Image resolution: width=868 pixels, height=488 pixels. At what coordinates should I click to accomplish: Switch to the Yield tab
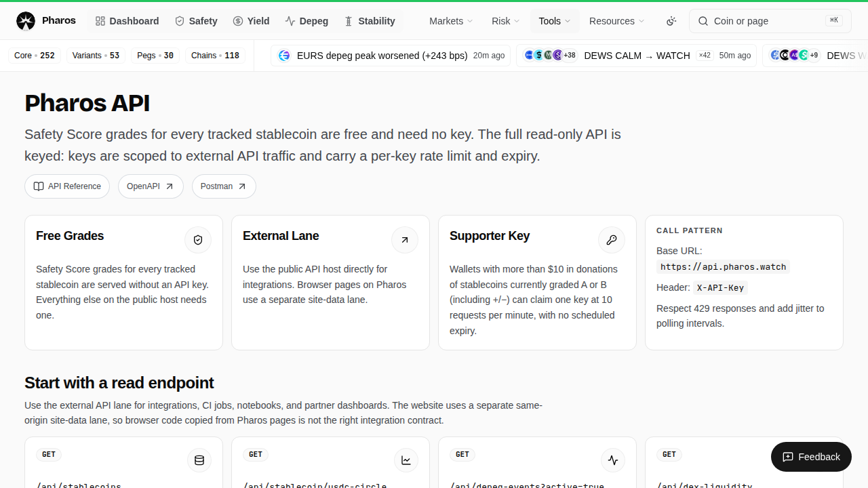point(251,21)
